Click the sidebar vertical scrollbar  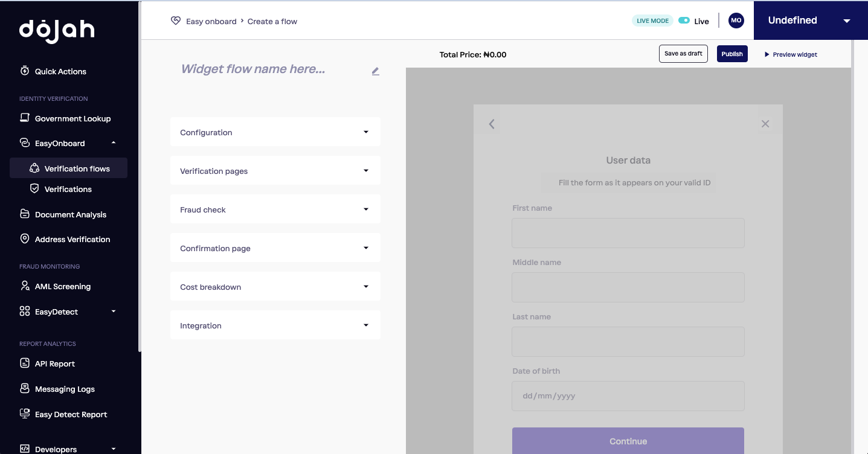coord(140,175)
